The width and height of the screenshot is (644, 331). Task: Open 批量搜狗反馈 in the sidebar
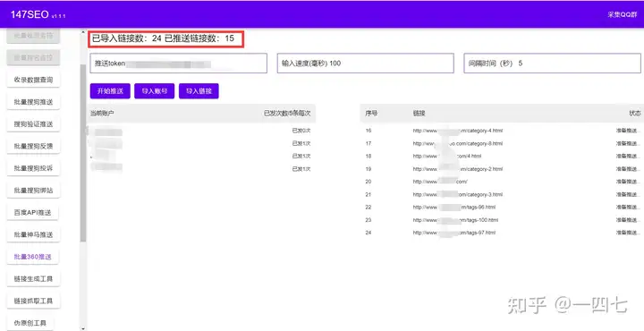click(x=33, y=146)
